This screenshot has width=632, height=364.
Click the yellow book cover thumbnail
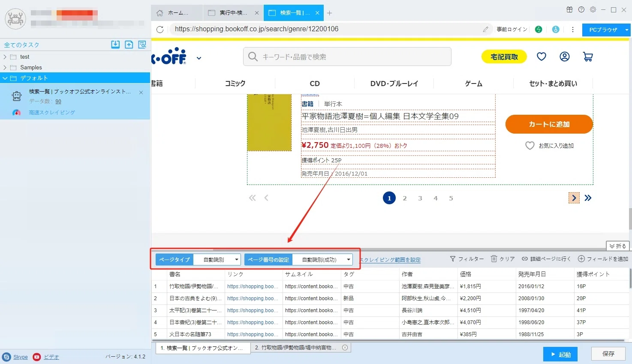(269, 122)
